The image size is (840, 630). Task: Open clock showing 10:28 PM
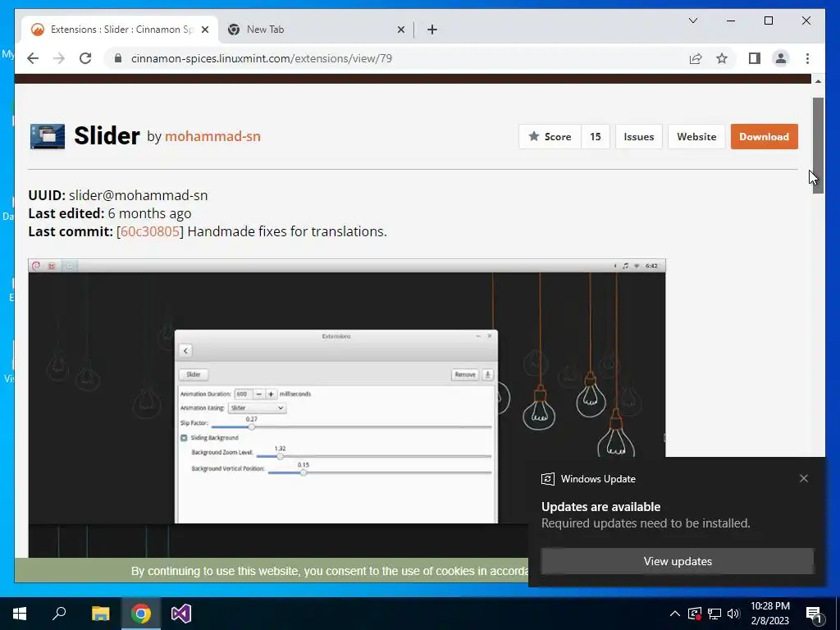[x=769, y=614]
